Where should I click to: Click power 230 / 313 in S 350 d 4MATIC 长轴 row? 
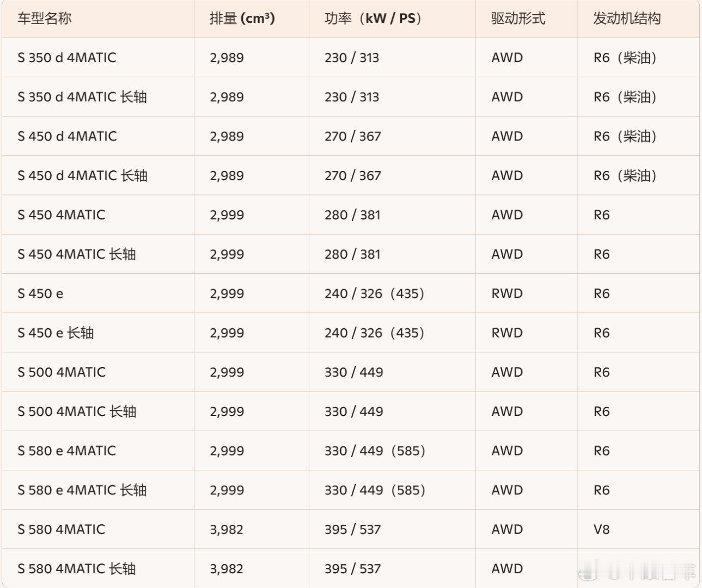click(x=352, y=97)
